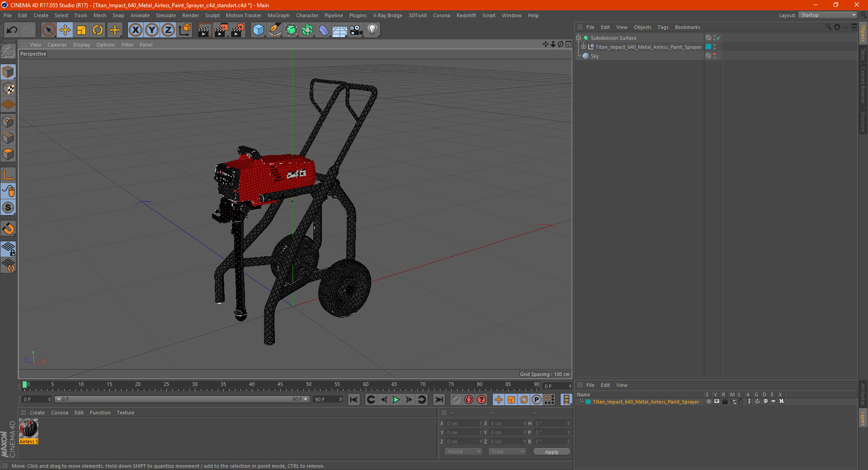Toggle Y axis lock
The height and width of the screenshot is (470, 868).
[x=152, y=30]
